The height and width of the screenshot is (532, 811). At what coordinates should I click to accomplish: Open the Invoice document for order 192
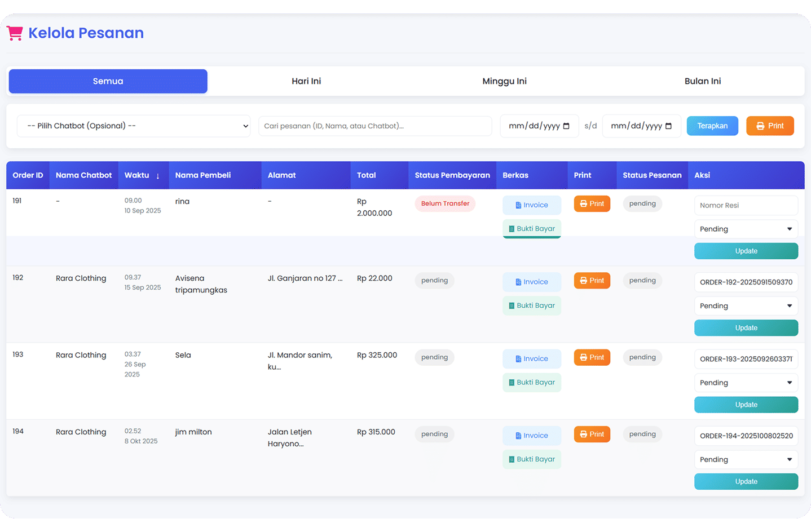(x=531, y=282)
